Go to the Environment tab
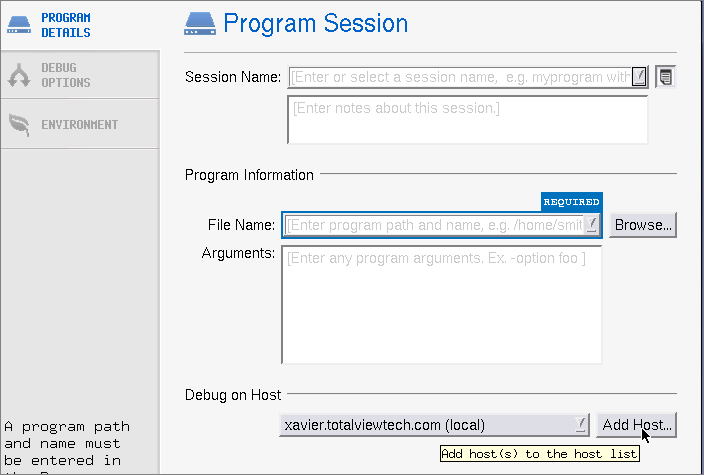The image size is (704, 475). (79, 125)
